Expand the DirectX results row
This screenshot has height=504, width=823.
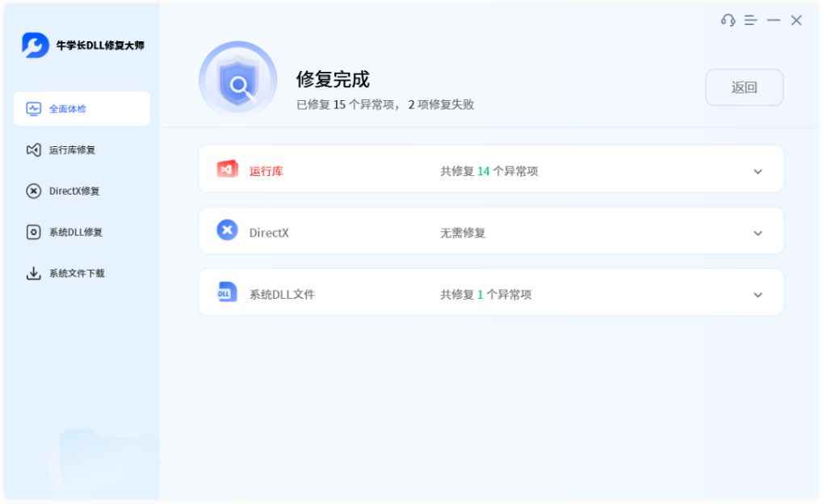[x=758, y=232]
